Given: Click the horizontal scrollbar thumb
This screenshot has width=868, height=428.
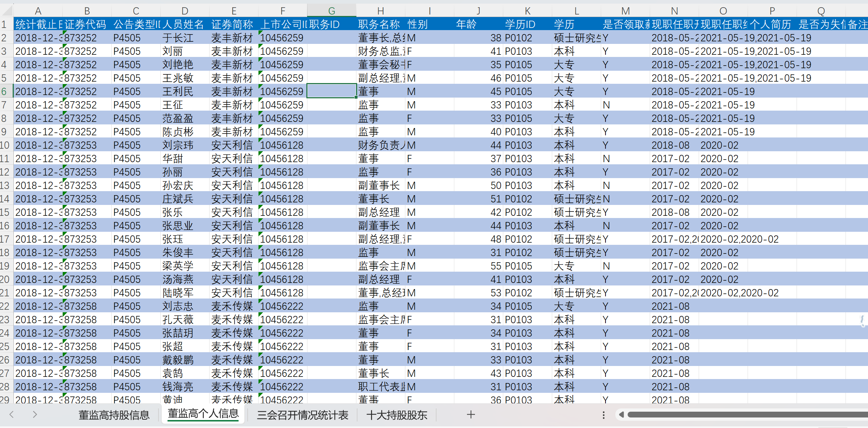Looking at the screenshot, I should 747,415.
